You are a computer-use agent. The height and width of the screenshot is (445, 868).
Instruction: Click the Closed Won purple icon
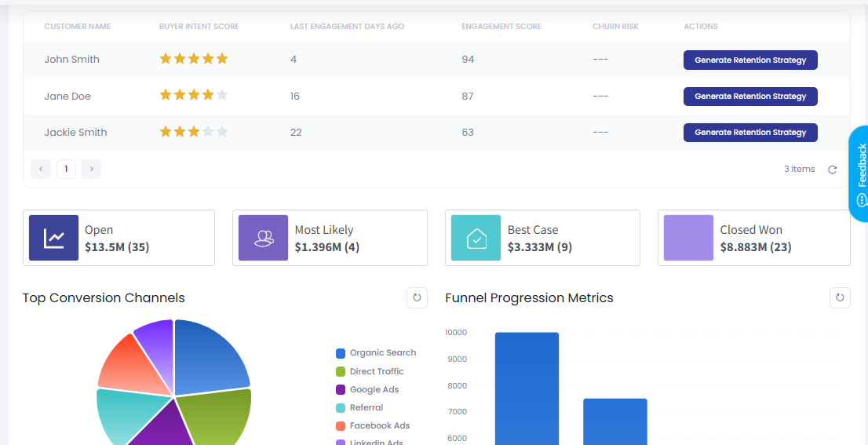[688, 238]
